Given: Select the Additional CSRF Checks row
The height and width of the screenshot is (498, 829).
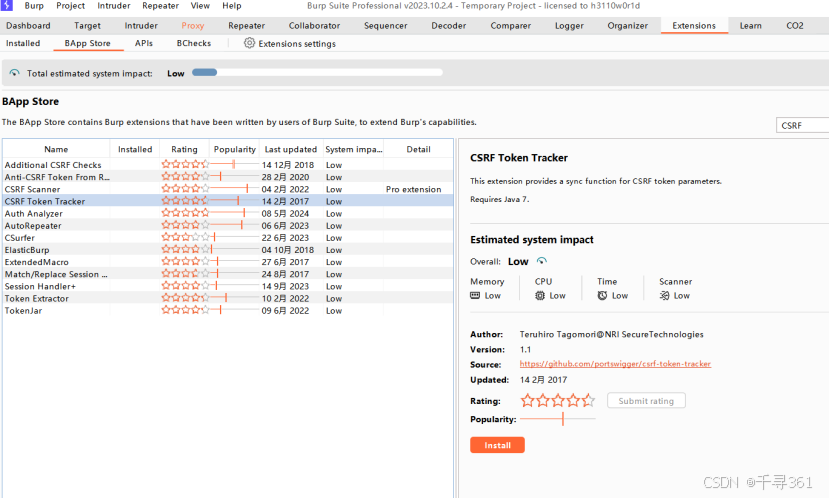Looking at the screenshot, I should [228, 165].
